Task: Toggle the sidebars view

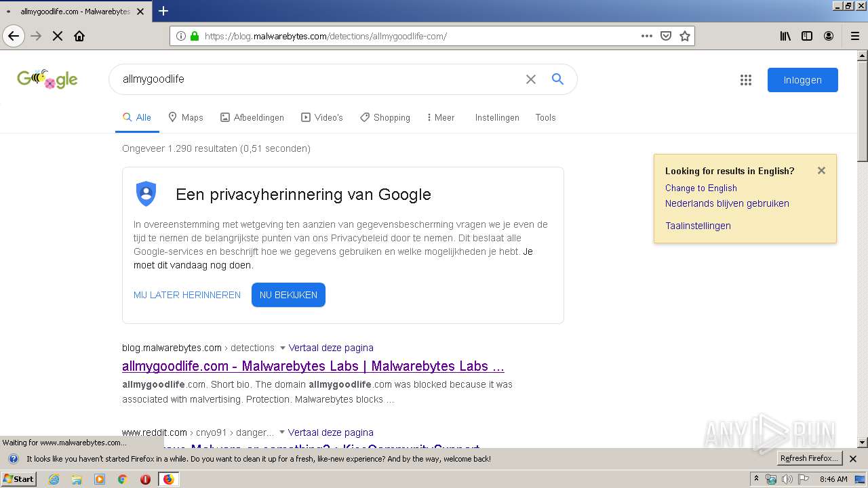Action: point(807,36)
